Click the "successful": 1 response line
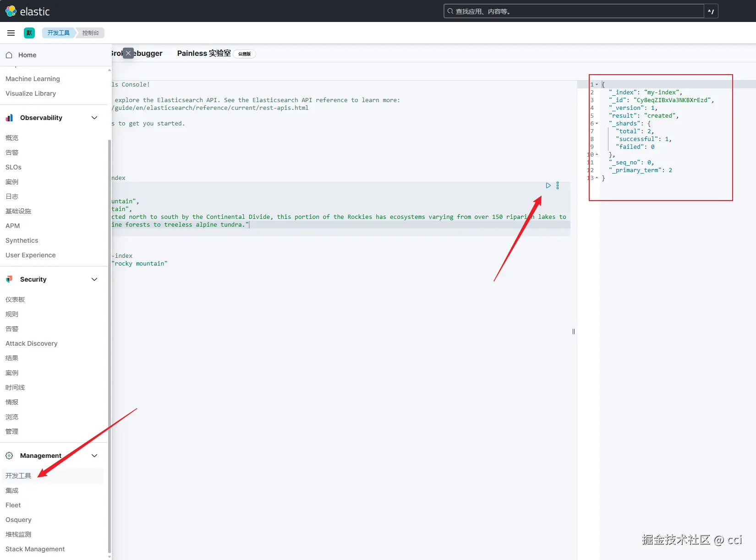Viewport: 756px width, 560px height. [x=644, y=139]
